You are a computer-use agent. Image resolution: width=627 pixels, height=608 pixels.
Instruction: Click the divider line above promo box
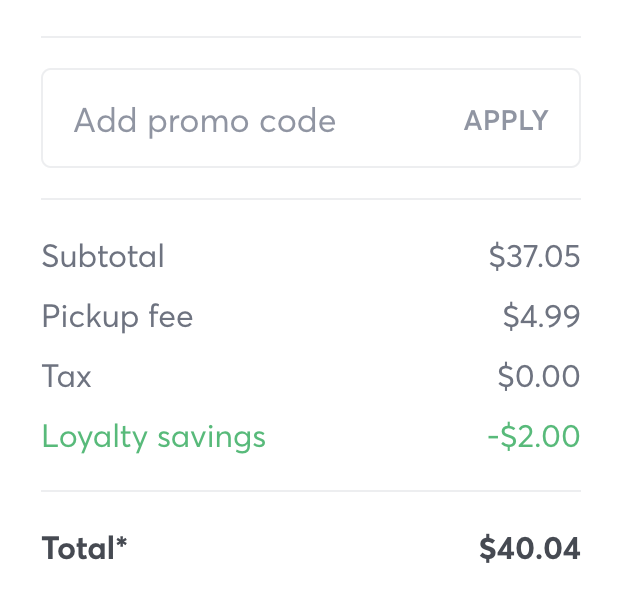coord(310,37)
